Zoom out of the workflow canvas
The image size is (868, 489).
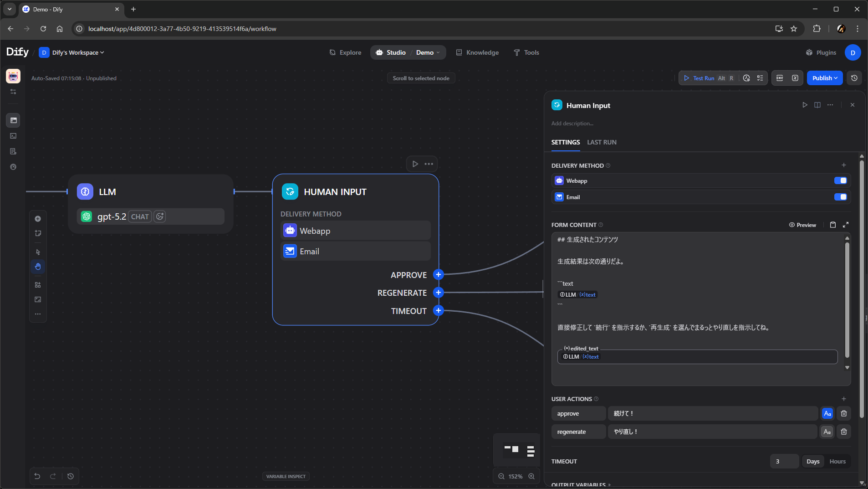[x=501, y=476]
